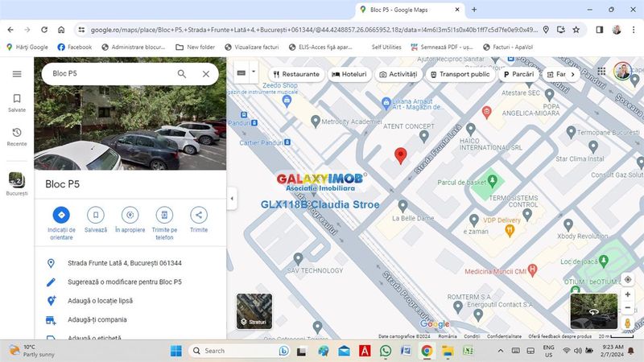This screenshot has height=362, width=644.
Task: Collapse the side panel arrow
Action: 232,198
